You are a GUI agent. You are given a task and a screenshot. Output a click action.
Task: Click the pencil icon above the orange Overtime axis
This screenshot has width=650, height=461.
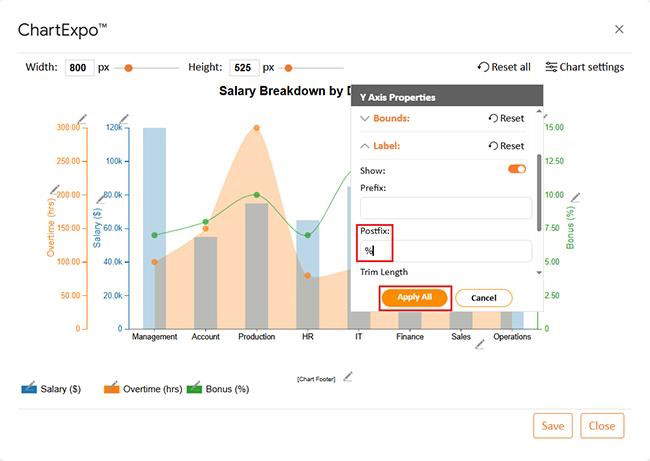click(x=82, y=119)
